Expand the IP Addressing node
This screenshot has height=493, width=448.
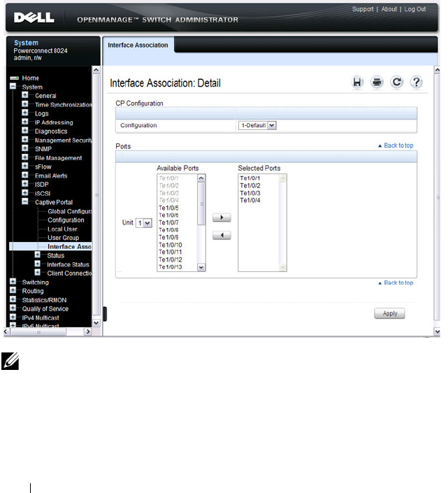click(25, 122)
